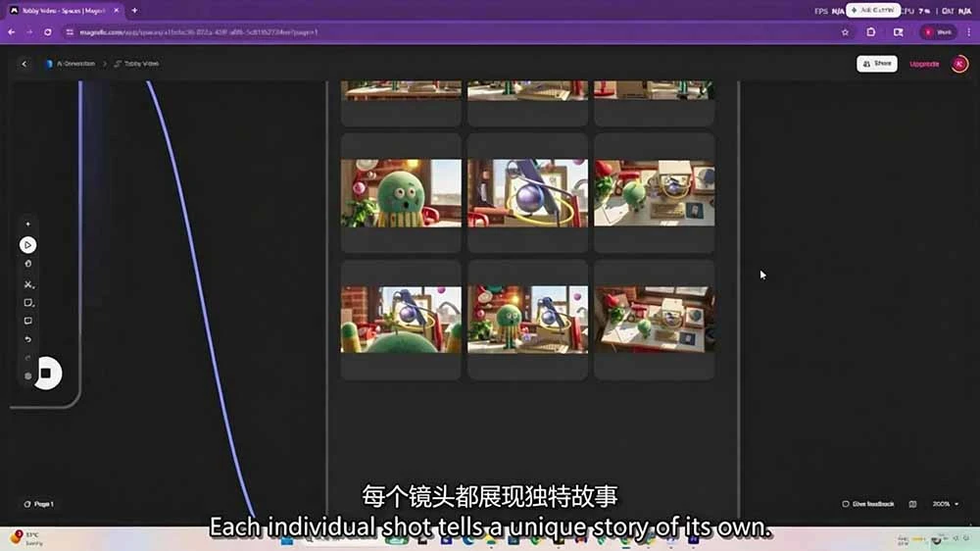Bookmark the page with the star icon

[x=845, y=32]
